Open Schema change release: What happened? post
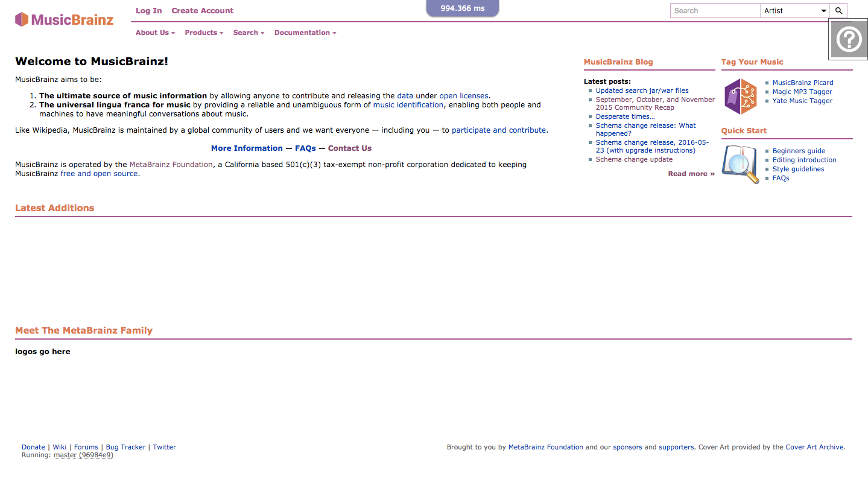 pos(645,129)
